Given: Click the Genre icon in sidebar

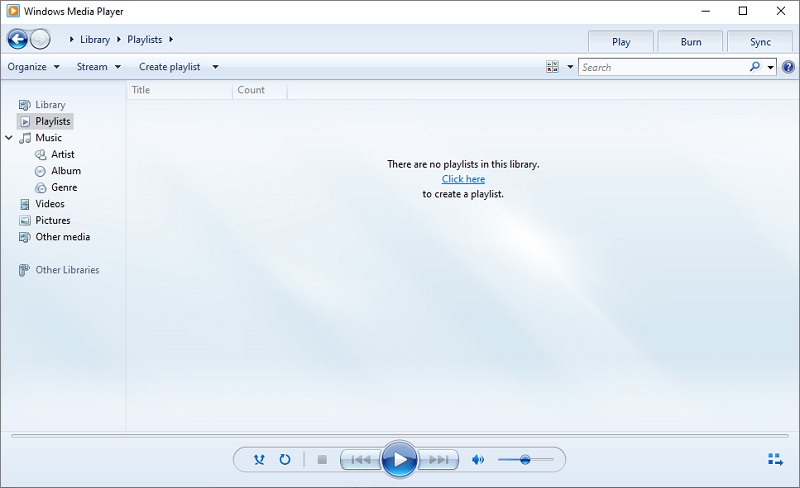Looking at the screenshot, I should (40, 187).
